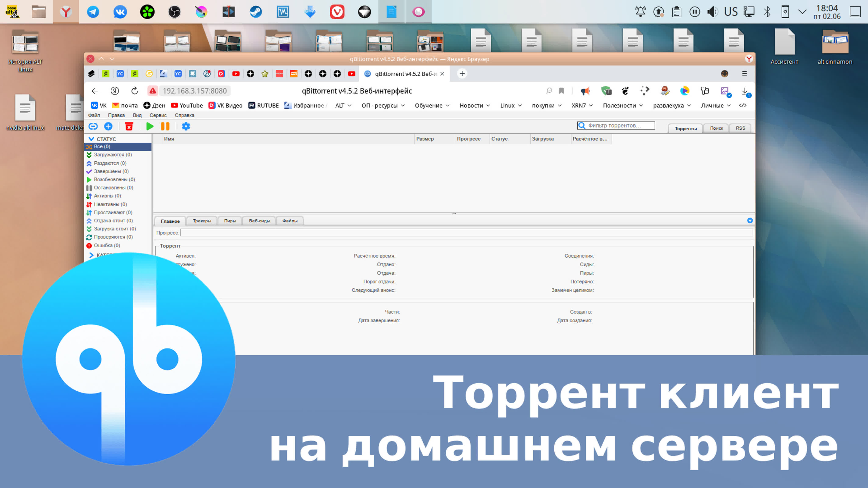Image resolution: width=868 pixels, height=488 pixels.
Task: Open the Файл menu
Action: click(94, 115)
